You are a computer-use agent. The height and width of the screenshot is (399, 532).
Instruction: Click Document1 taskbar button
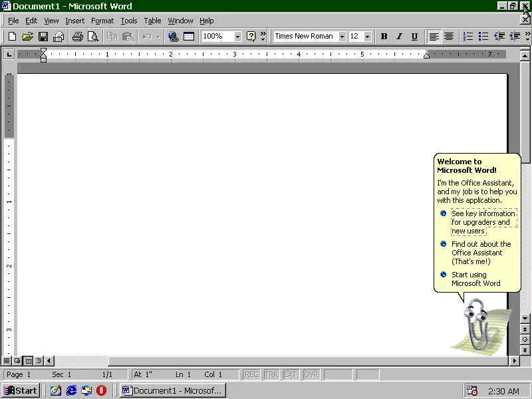[x=172, y=390]
